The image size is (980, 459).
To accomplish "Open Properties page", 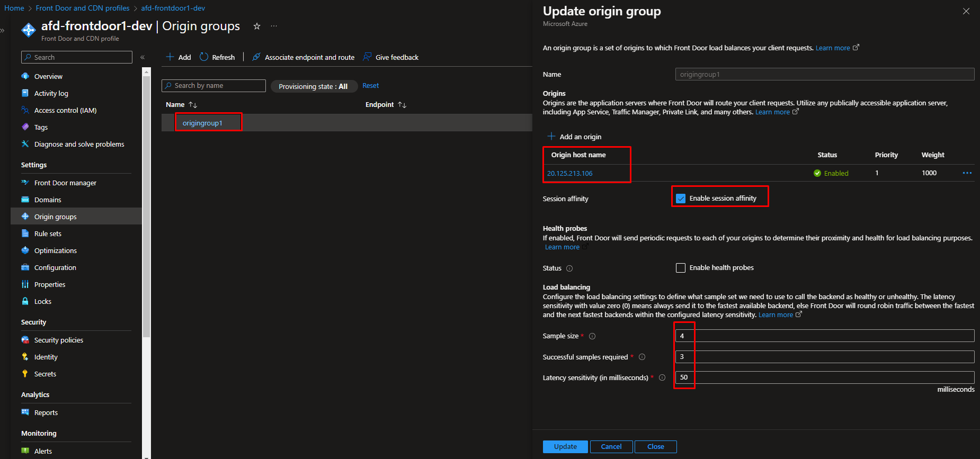I will (x=50, y=284).
